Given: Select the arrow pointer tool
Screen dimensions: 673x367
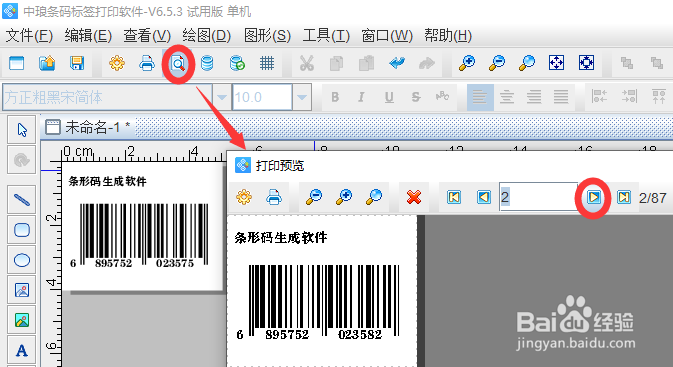Looking at the screenshot, I should click(x=21, y=130).
